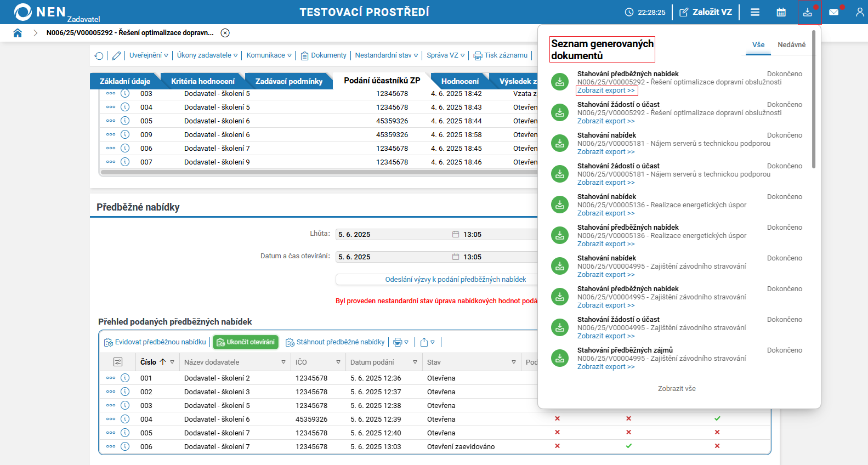This screenshot has height=465, width=868.
Task: Open the calendar icon in header
Action: [781, 12]
